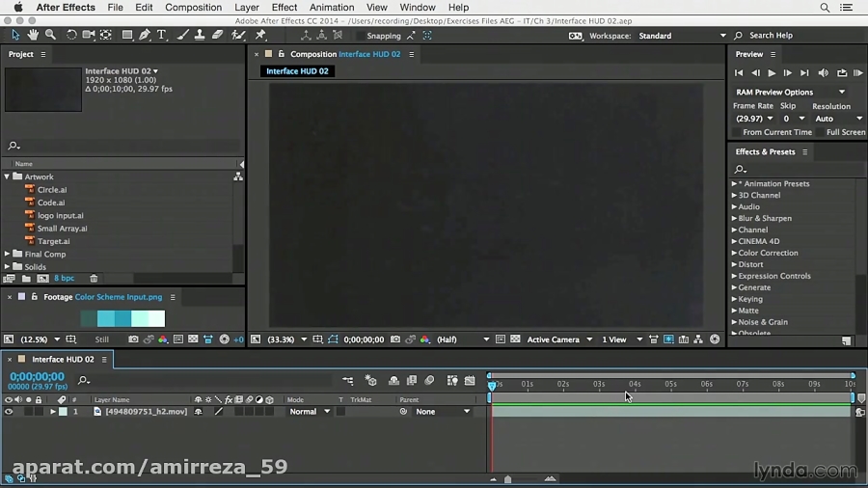Click the 8 bpc color depth button
Image resolution: width=868 pixels, height=488 pixels.
click(x=65, y=279)
